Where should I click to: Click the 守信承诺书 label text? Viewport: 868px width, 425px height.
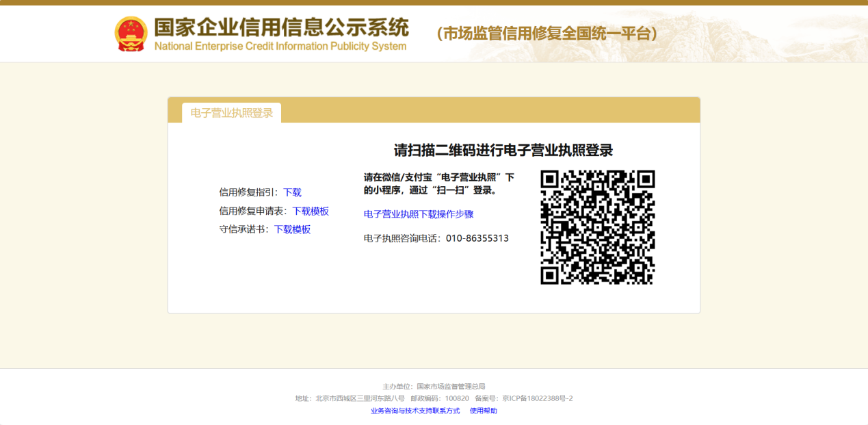244,229
